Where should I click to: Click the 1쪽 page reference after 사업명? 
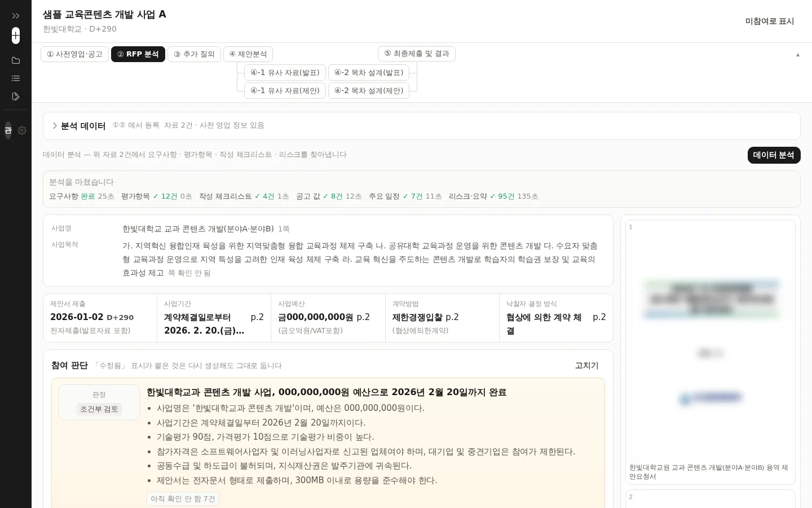[284, 229]
